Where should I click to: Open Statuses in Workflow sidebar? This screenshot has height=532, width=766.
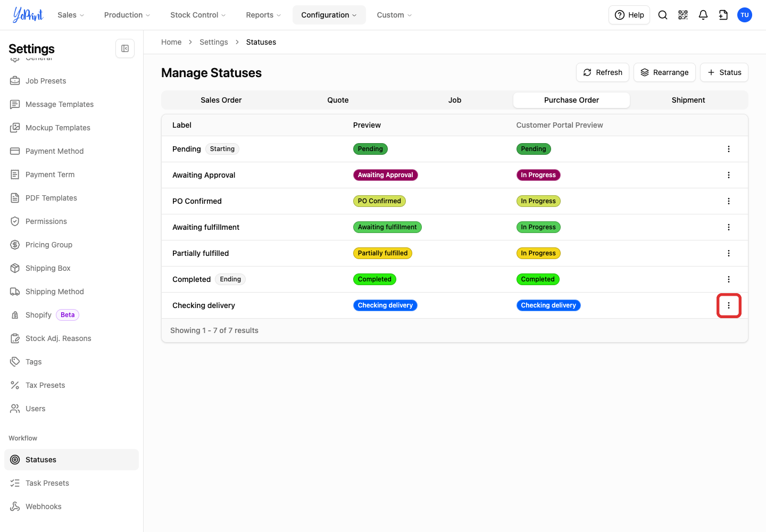coord(71,460)
